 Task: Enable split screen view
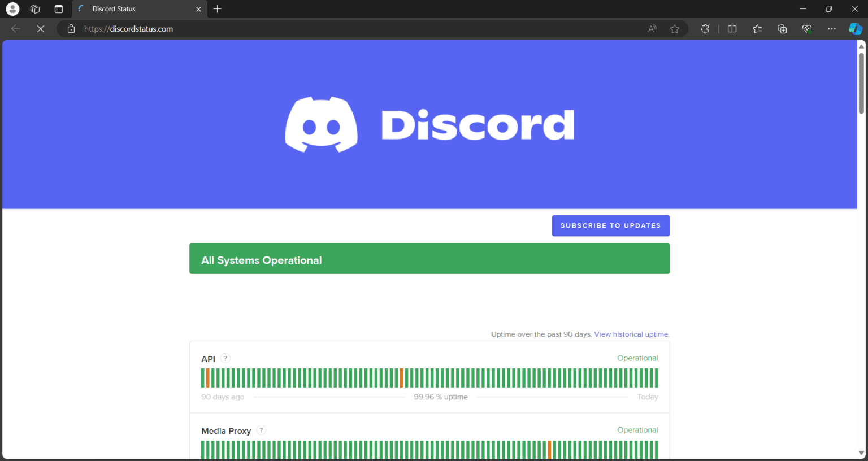click(732, 29)
